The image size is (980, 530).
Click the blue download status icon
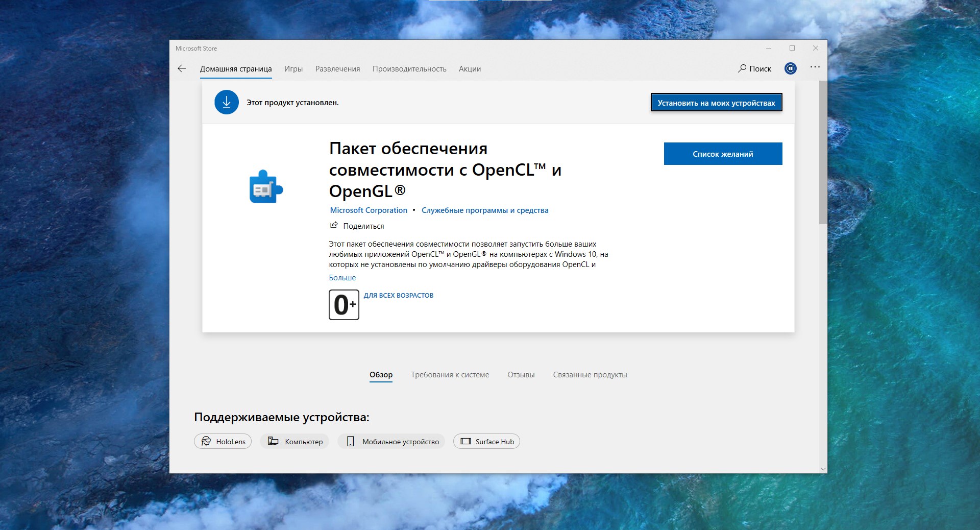[227, 102]
